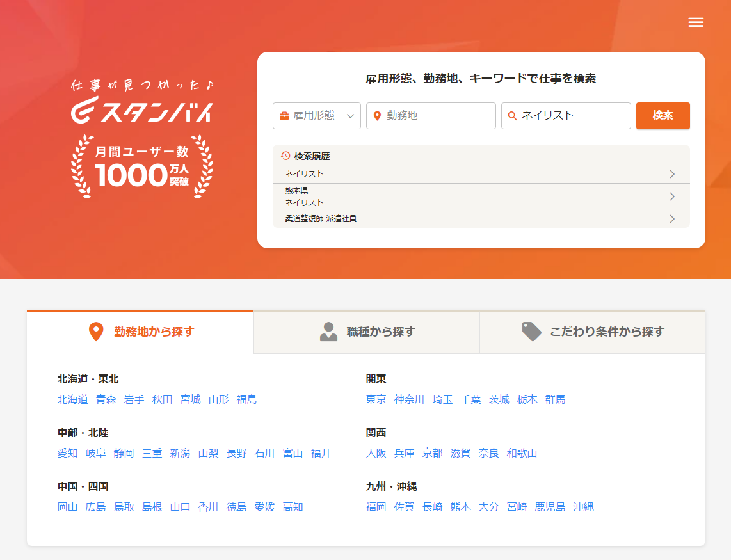The image size is (731, 560).
Task: Open the 静岡 link
Action: pos(124,453)
